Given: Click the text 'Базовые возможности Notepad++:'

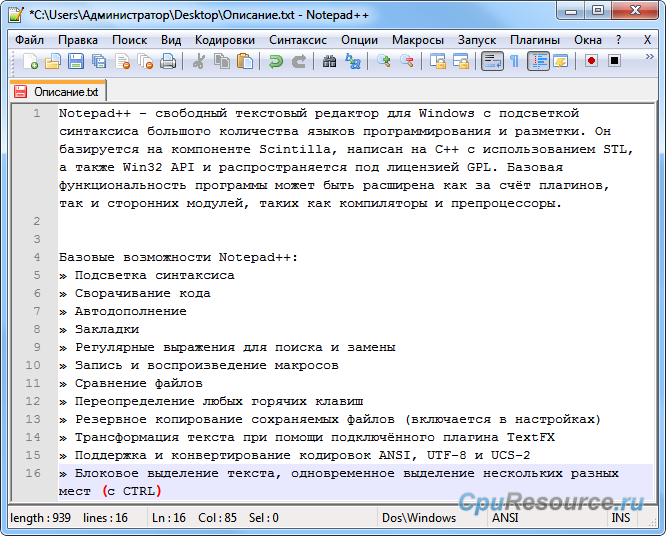Looking at the screenshot, I should tap(178, 257).
